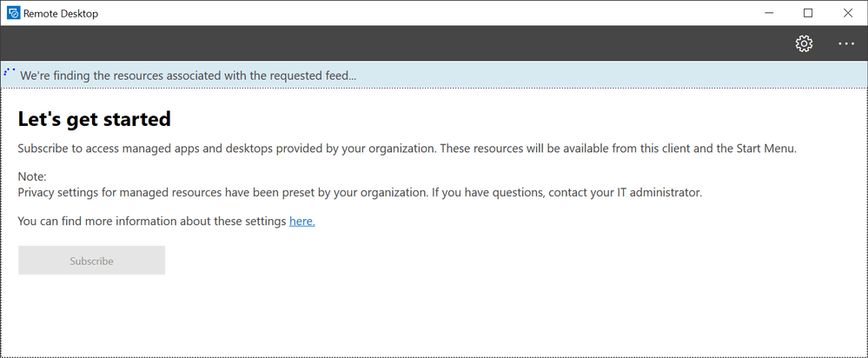Minimize the Remote Desktop window
Image resolution: width=868 pixels, height=358 pixels.
769,13
